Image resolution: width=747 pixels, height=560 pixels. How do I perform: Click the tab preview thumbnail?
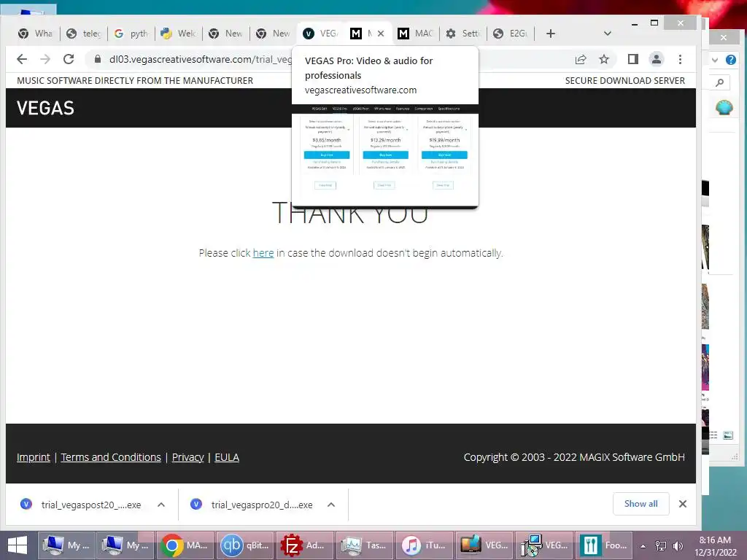[385, 156]
